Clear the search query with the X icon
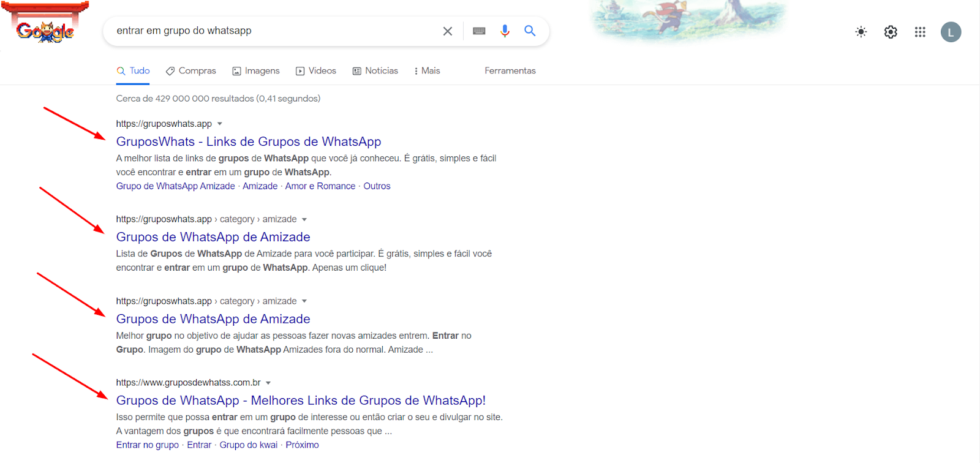This screenshot has height=463, width=980. tap(448, 31)
